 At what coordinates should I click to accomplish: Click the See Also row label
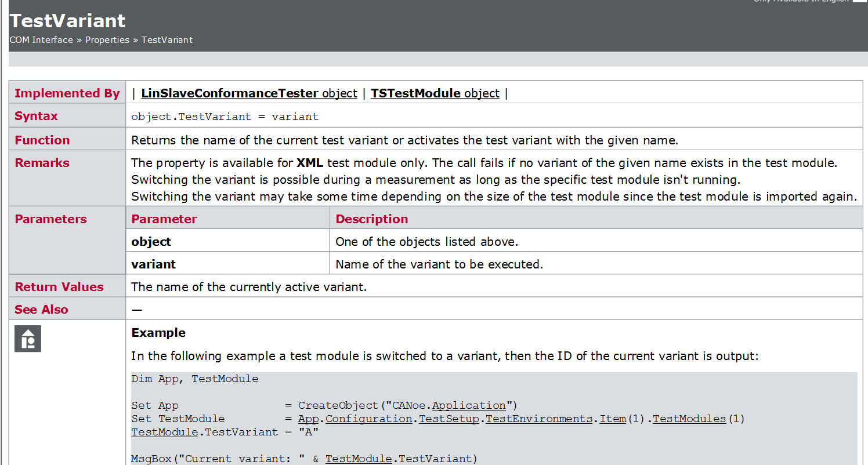point(41,309)
